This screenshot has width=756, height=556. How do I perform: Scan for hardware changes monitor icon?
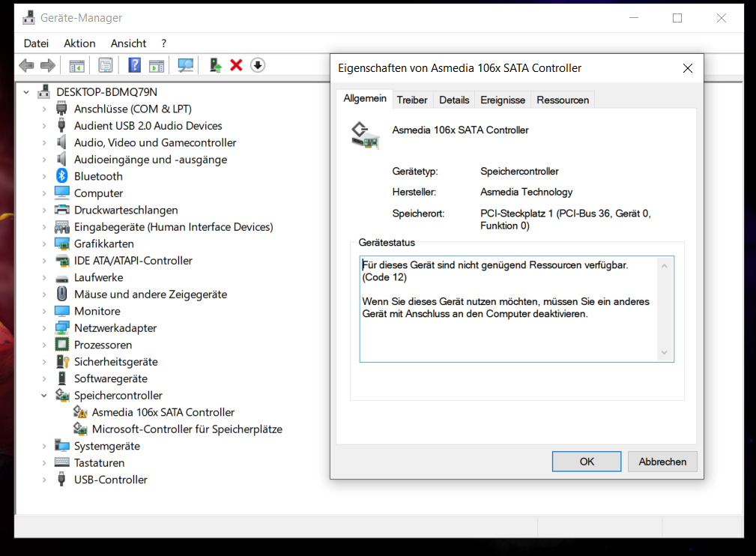pos(185,65)
